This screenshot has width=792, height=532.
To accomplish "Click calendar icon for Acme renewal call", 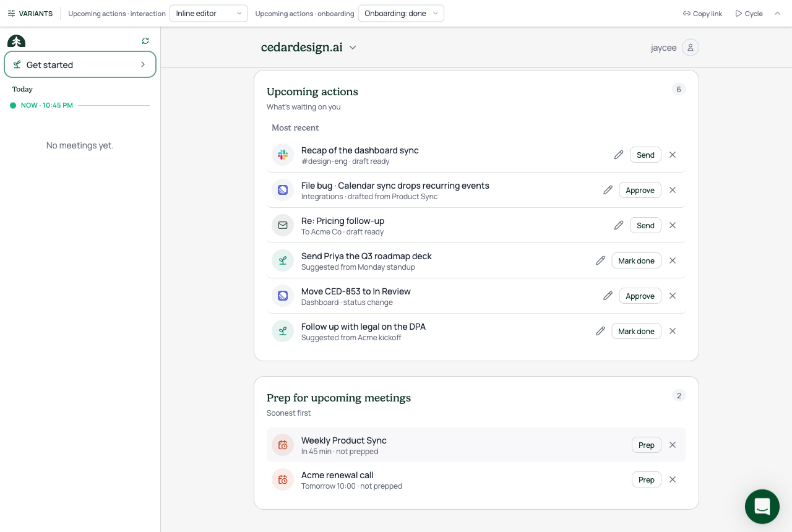I will [283, 479].
